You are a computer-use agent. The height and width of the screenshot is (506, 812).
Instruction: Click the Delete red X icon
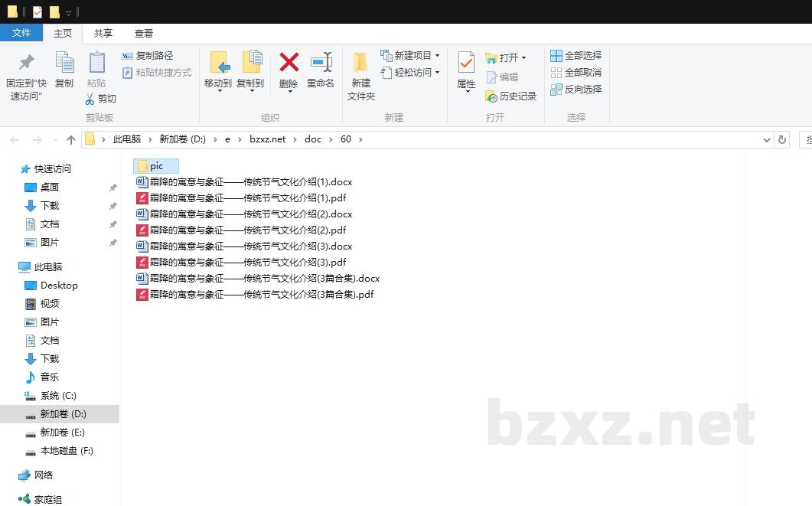click(x=289, y=63)
